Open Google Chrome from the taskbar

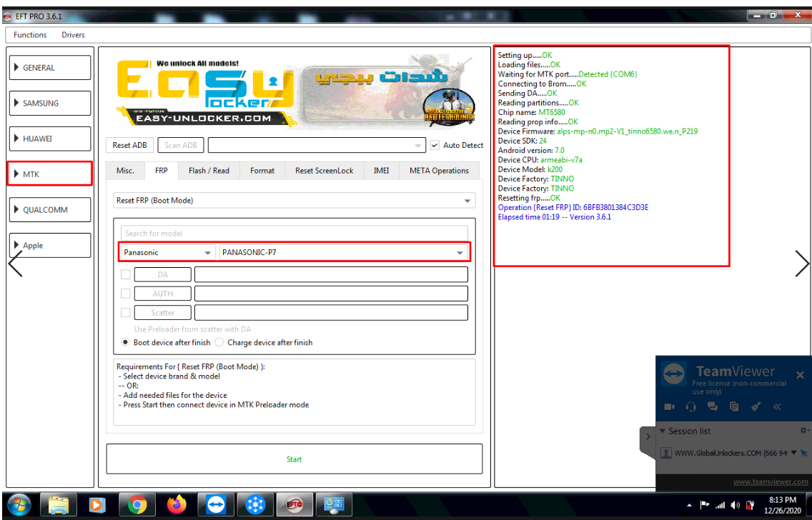pyautogui.click(x=137, y=504)
